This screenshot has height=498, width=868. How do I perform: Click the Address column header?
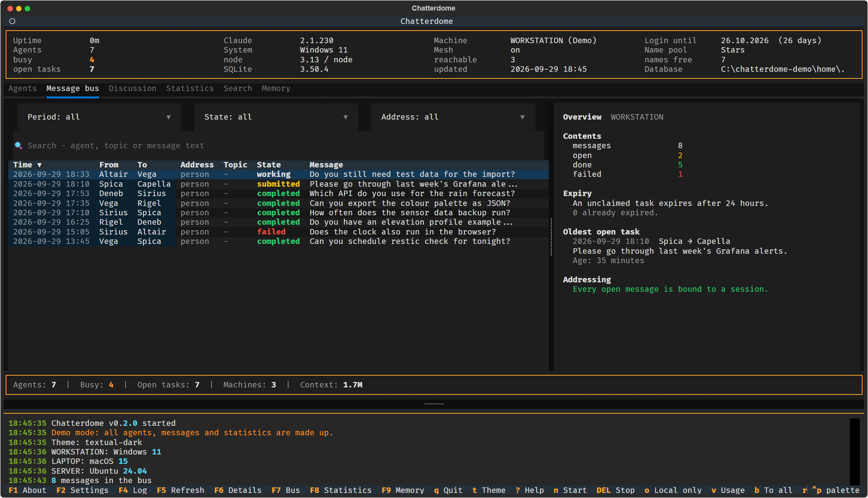pos(197,165)
